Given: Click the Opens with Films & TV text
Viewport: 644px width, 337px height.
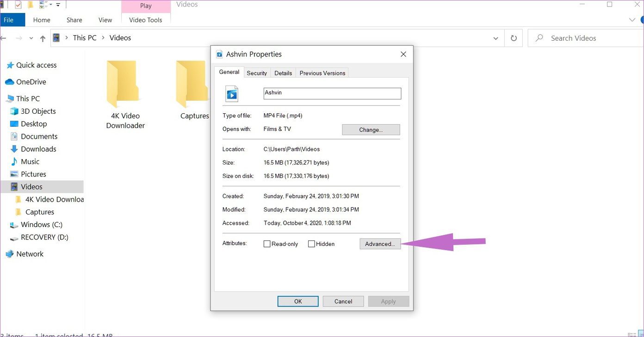Looking at the screenshot, I should tap(277, 129).
